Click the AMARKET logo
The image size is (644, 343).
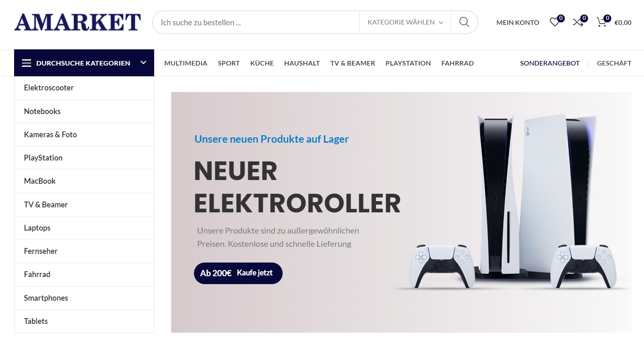77,22
